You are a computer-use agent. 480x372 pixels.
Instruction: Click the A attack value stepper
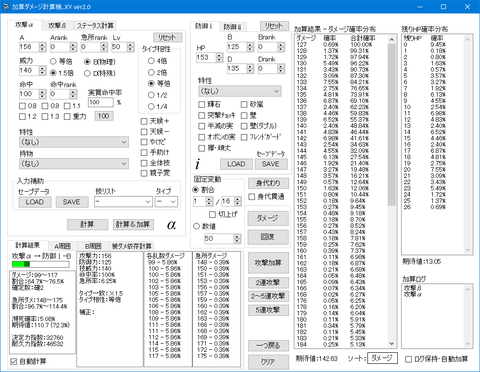tap(42, 47)
